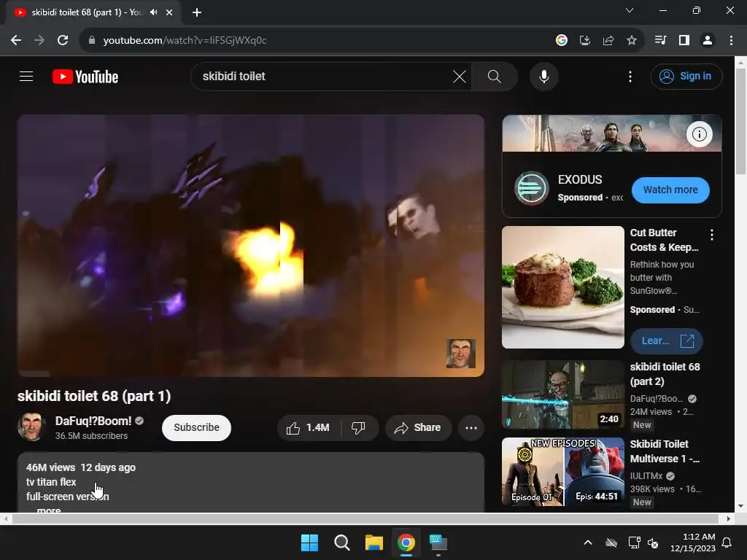Bookmark this tab with star icon
Screen dimensions: 747x560
point(632,41)
